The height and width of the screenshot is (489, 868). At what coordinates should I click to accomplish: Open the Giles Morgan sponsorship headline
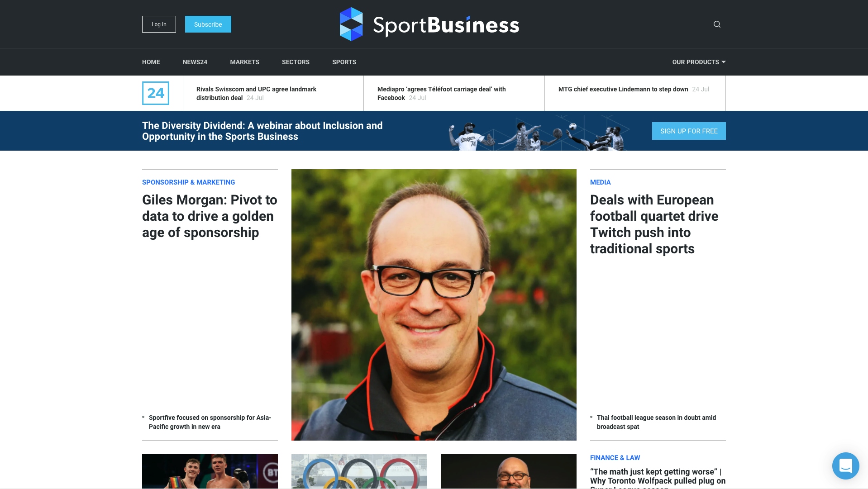210,216
